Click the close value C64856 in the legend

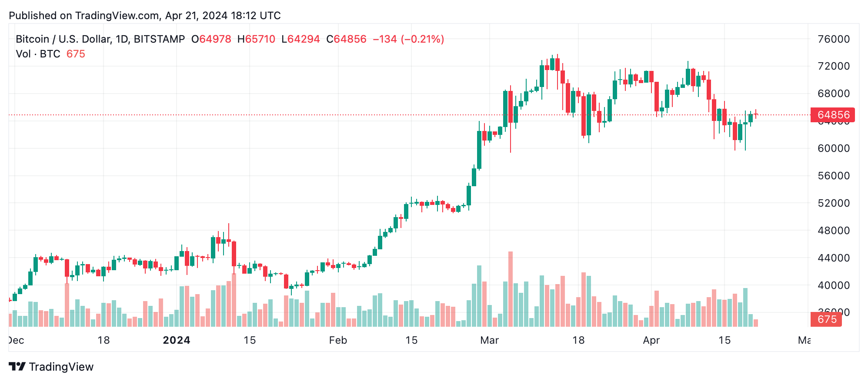(x=346, y=39)
